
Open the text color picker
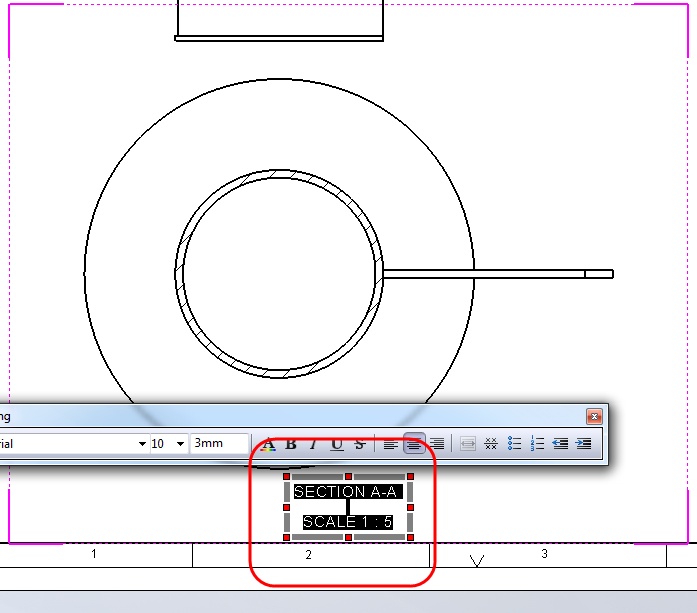[268, 444]
